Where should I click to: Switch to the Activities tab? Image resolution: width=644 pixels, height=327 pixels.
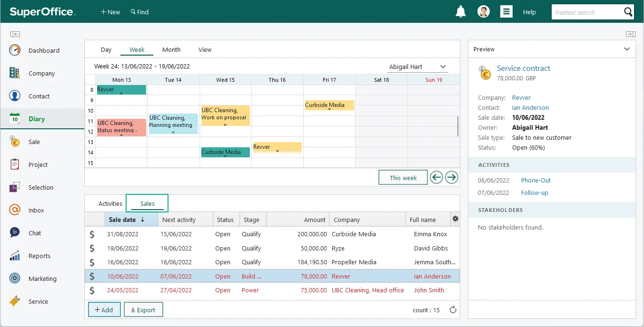click(110, 203)
